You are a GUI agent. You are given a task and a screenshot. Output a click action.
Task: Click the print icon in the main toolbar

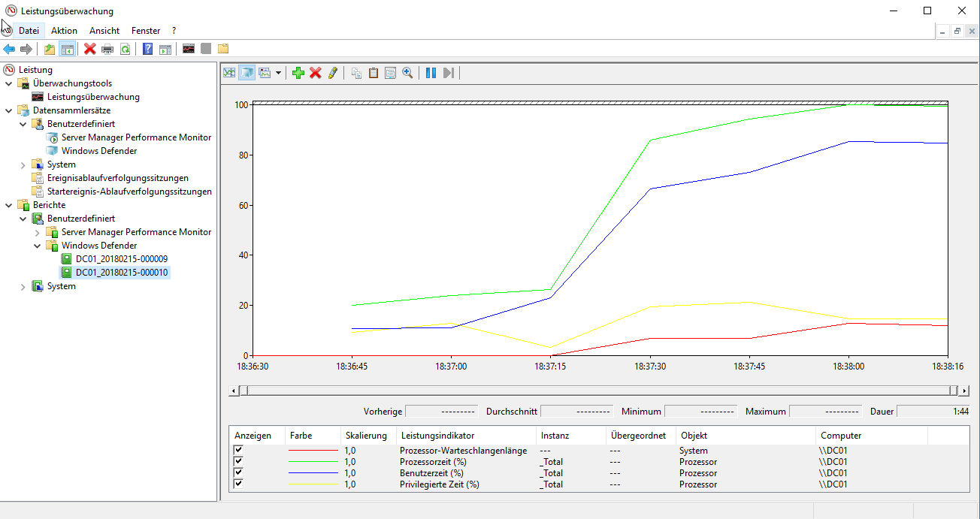click(x=107, y=50)
